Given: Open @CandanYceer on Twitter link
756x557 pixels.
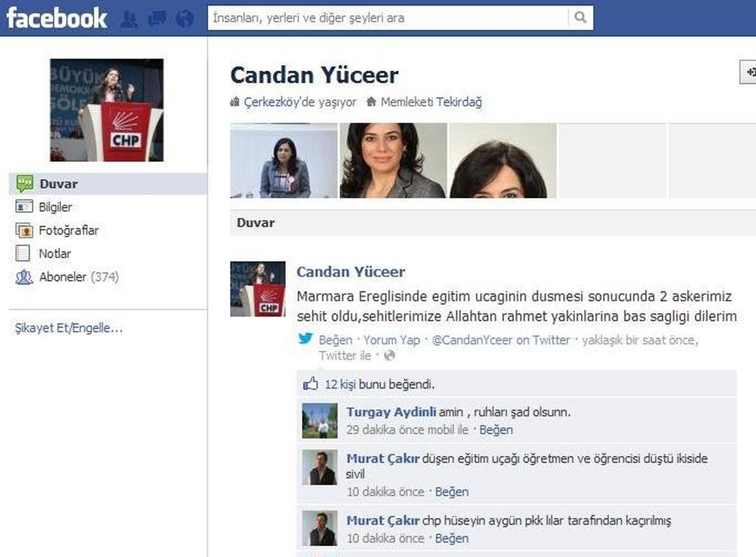Looking at the screenshot, I should click(x=501, y=340).
